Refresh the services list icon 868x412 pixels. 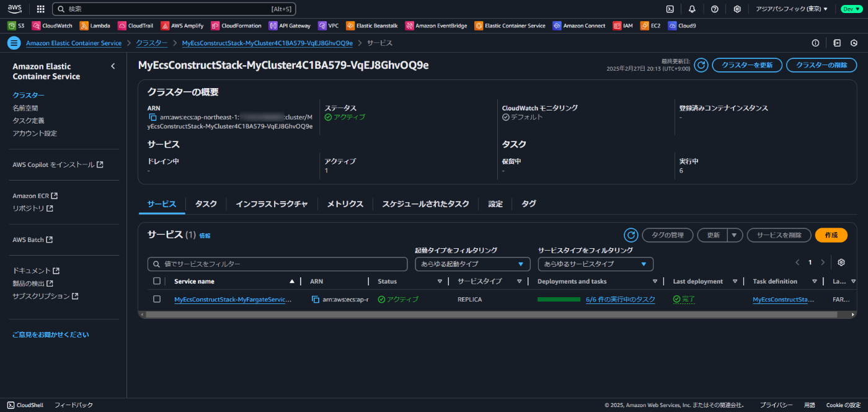(x=631, y=235)
